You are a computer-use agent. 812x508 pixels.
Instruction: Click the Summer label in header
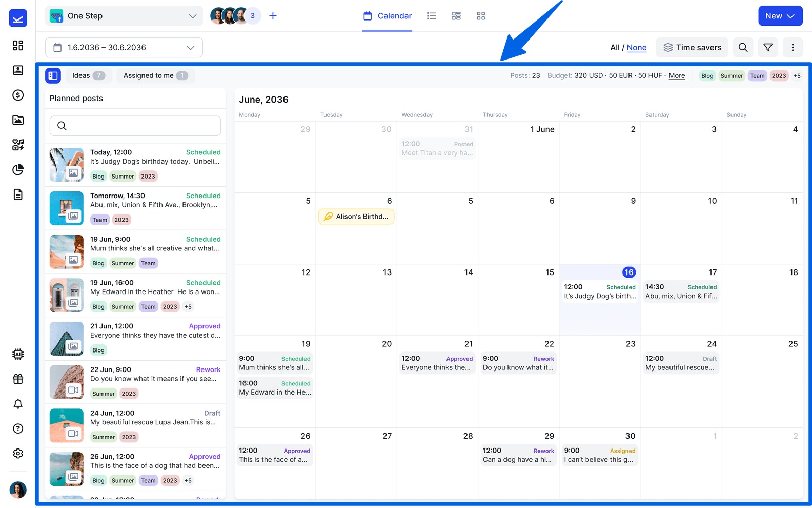pos(732,76)
